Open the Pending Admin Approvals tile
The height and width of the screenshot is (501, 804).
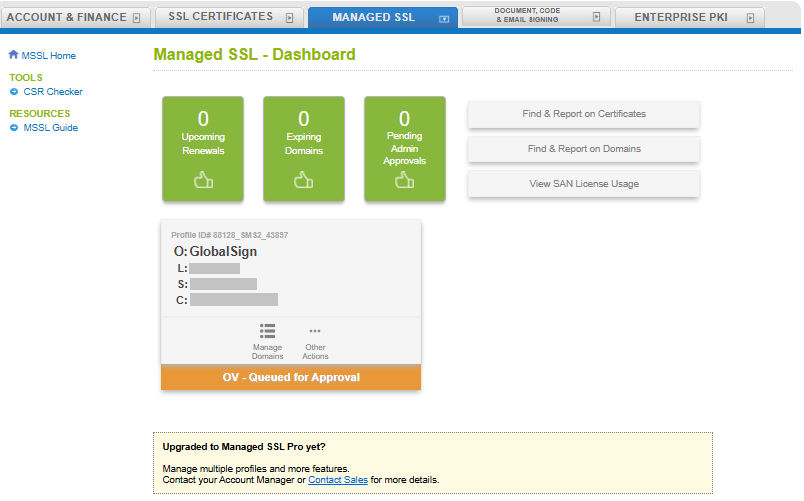pos(405,149)
